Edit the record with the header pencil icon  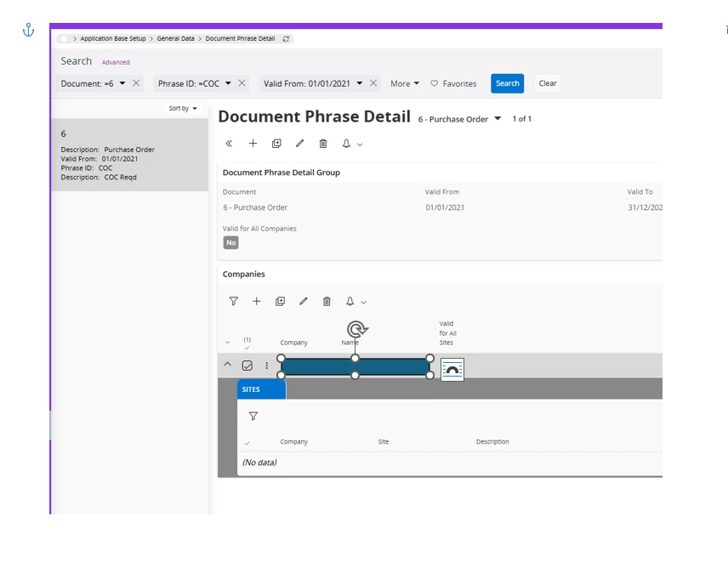pos(299,144)
